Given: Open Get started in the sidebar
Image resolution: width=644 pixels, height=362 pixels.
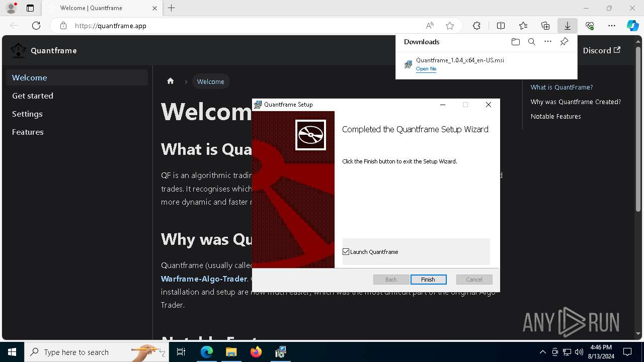Looking at the screenshot, I should [77, 96].
